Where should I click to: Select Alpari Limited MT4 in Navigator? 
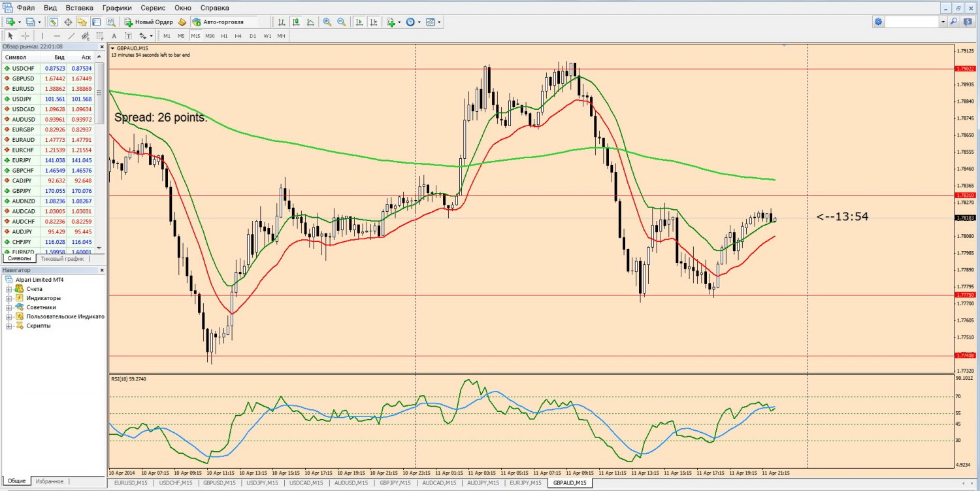pos(39,280)
